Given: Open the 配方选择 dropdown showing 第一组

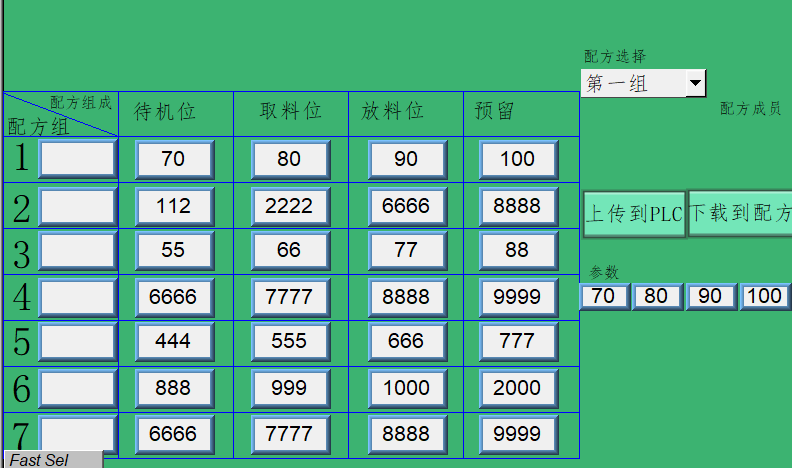Looking at the screenshot, I should pos(643,84).
